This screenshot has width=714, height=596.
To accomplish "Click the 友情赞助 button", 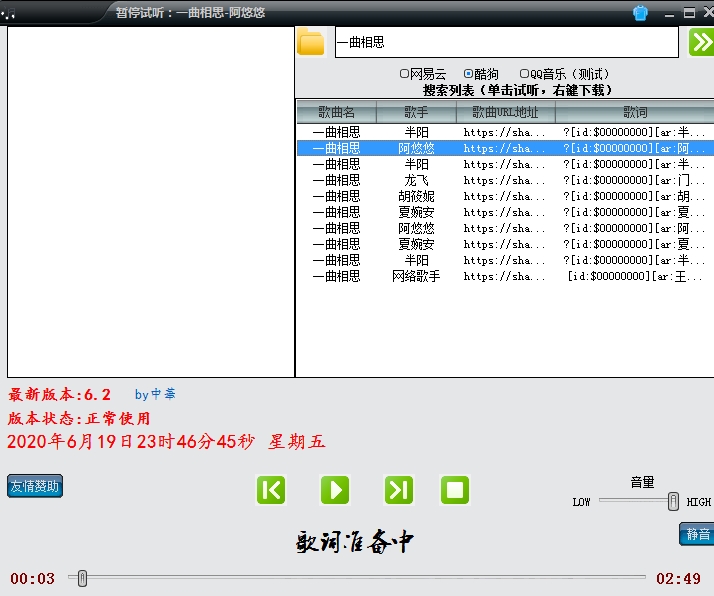I will (x=35, y=487).
